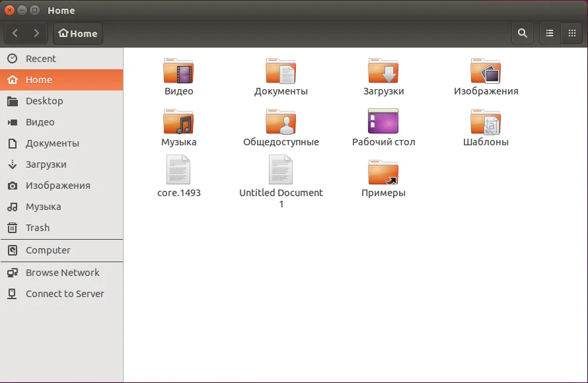
Task: Open Computer in the sidebar
Action: click(61, 250)
